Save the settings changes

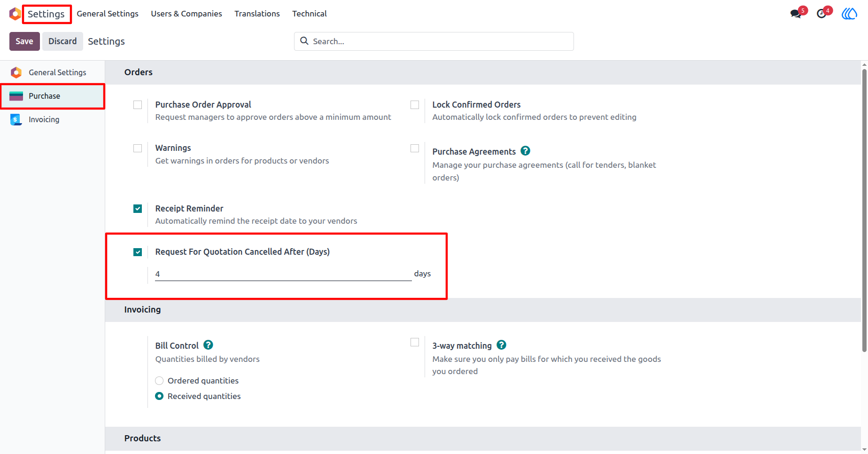24,41
